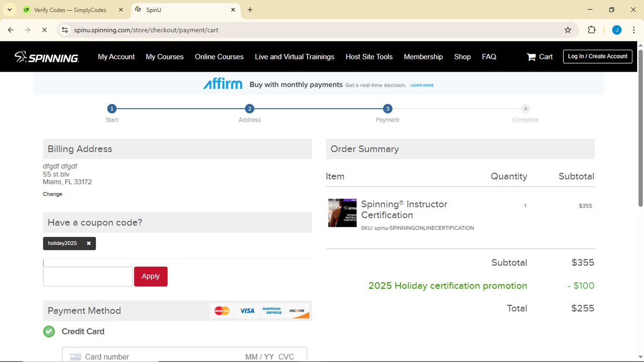Click the Affirm logo in the banner
The height and width of the screenshot is (362, 644).
pos(222,84)
